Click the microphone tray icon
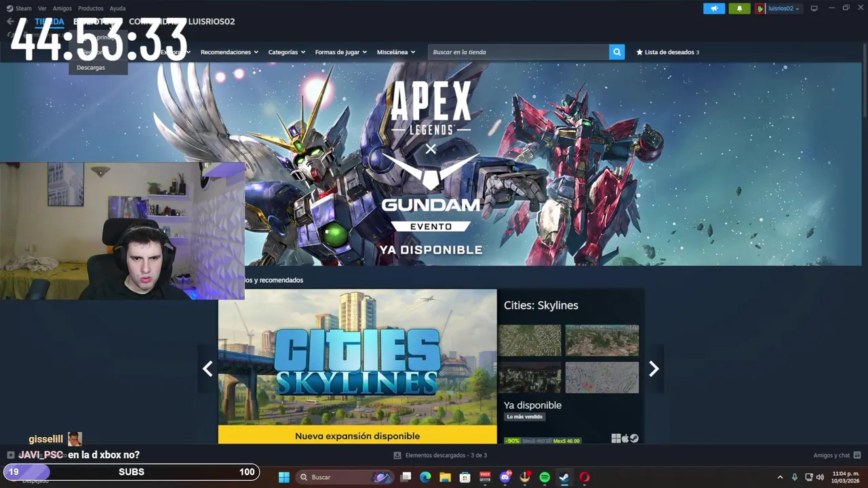Image resolution: width=868 pixels, height=488 pixels. (x=795, y=477)
